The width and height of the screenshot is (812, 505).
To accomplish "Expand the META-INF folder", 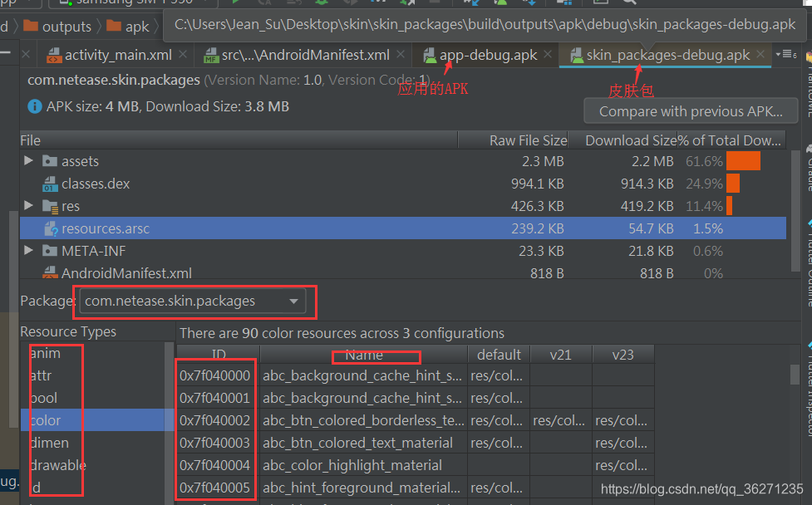I will pyautogui.click(x=27, y=250).
